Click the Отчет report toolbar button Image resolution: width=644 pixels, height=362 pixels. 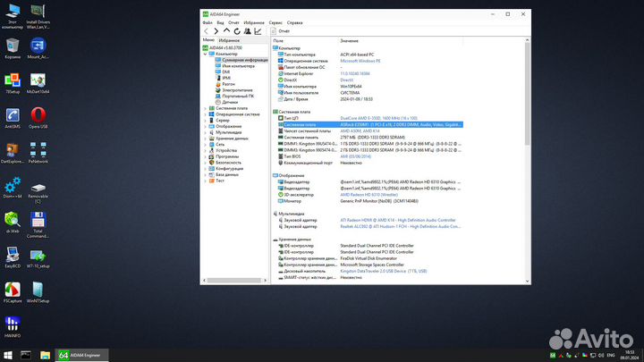click(x=280, y=31)
